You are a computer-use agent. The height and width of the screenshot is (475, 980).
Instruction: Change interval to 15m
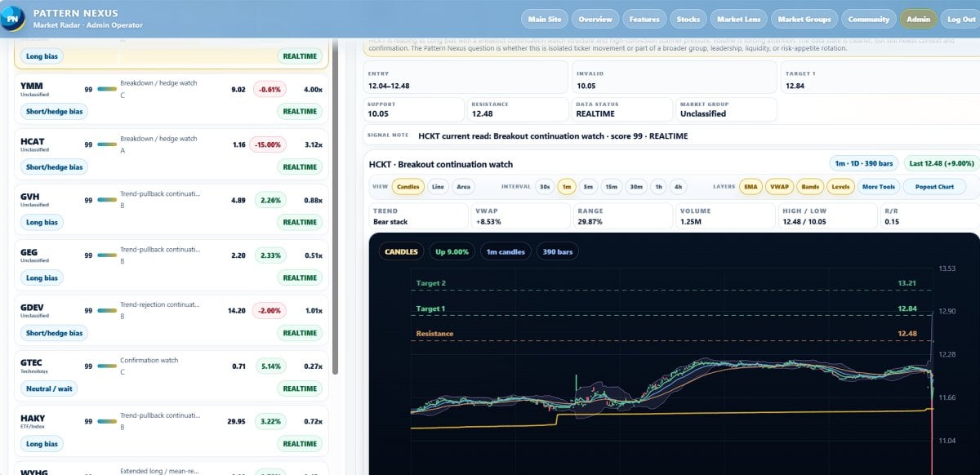[x=612, y=187]
